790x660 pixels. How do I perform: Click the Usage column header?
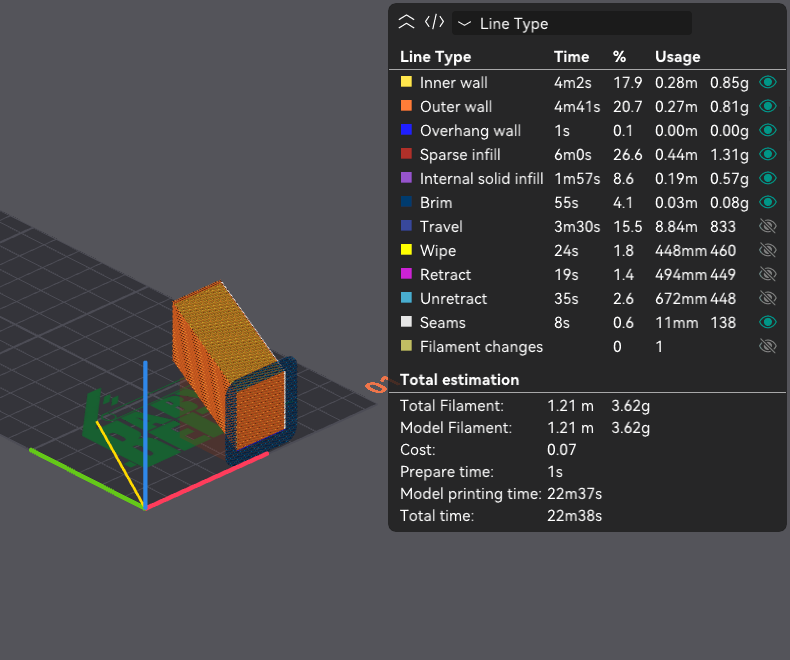pyautogui.click(x=677, y=57)
